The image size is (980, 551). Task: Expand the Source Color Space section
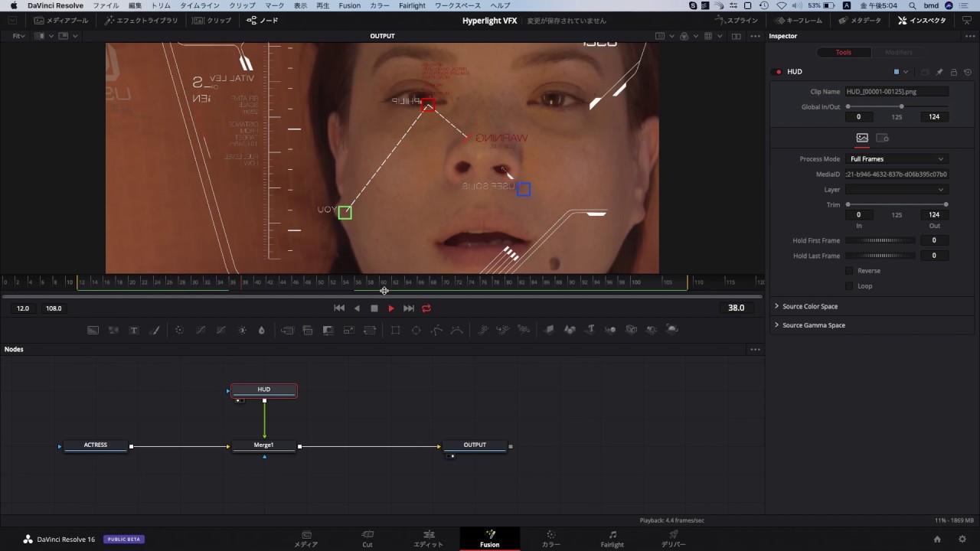coord(809,306)
